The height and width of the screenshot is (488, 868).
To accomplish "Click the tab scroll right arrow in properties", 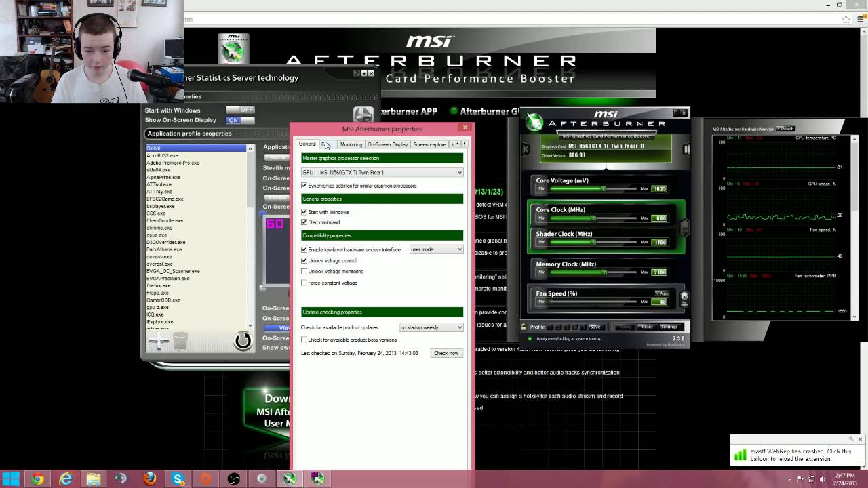I will pyautogui.click(x=465, y=144).
